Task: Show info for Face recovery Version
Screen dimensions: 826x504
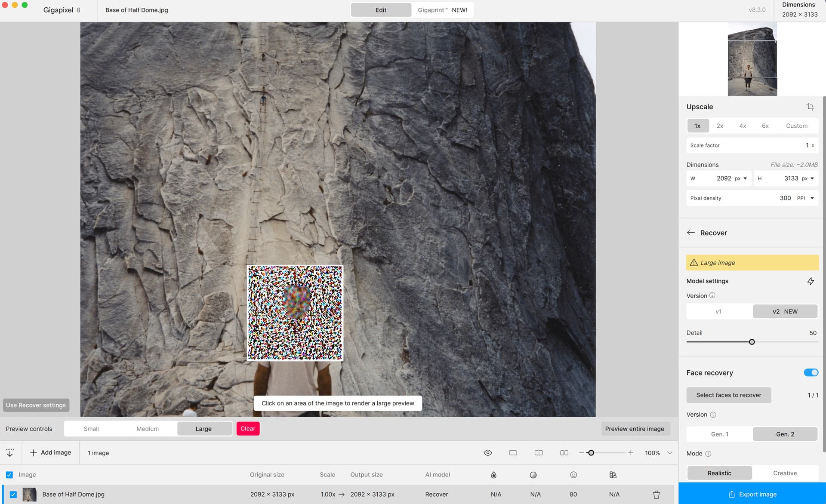Action: tap(713, 415)
